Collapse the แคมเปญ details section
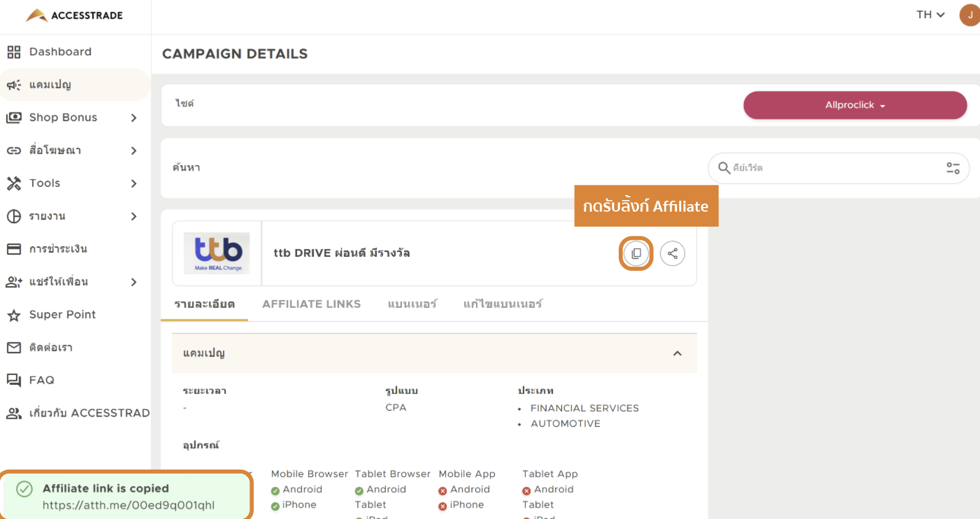 (x=677, y=353)
